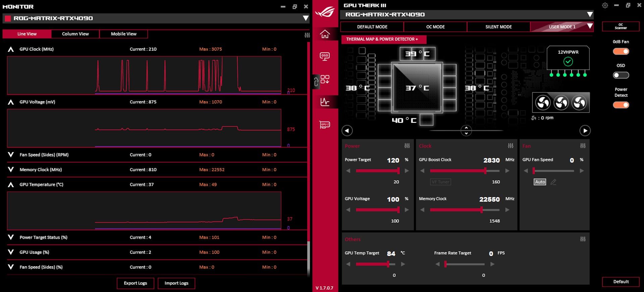Expand the GPU Usage row
This screenshot has height=292, width=644.
[11, 252]
